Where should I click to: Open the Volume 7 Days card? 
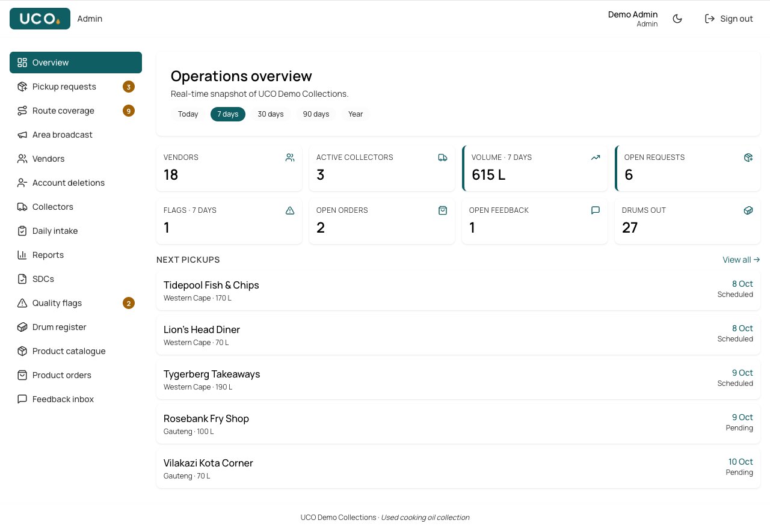[535, 168]
